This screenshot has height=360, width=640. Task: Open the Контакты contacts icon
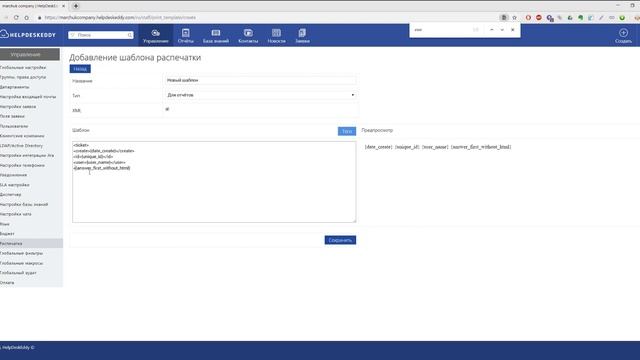[x=248, y=36]
